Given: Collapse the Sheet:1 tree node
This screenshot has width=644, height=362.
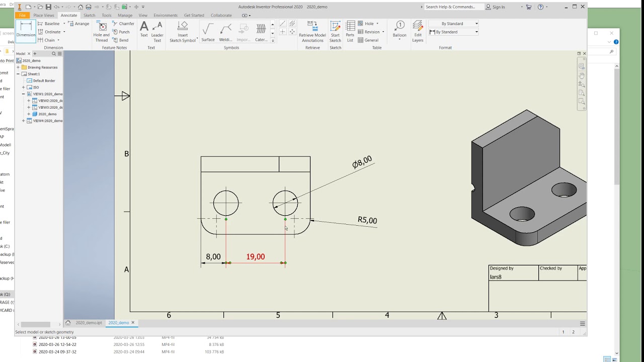Looking at the screenshot, I should (x=18, y=74).
